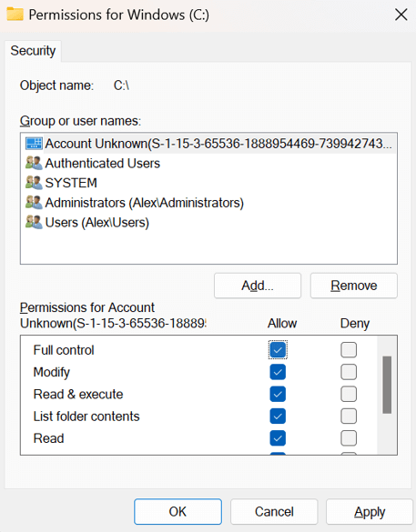Toggle Allow checkbox for Full control
The height and width of the screenshot is (532, 416).
[278, 350]
